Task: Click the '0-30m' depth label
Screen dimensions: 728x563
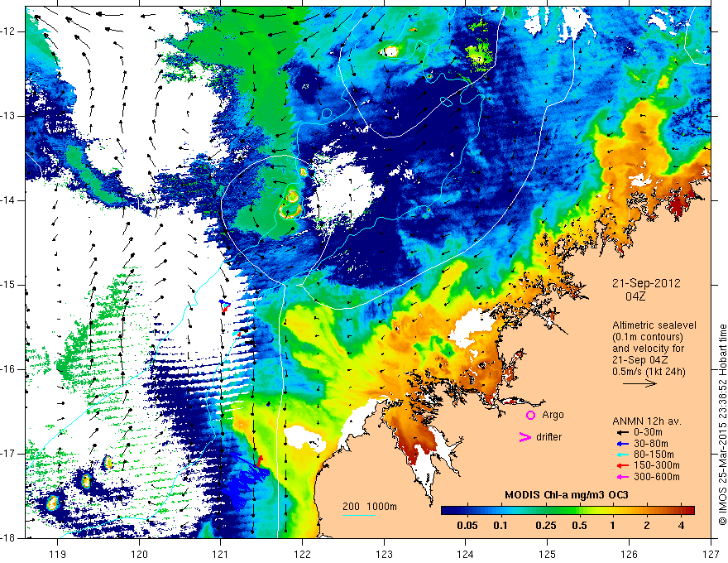Action: pos(648,433)
